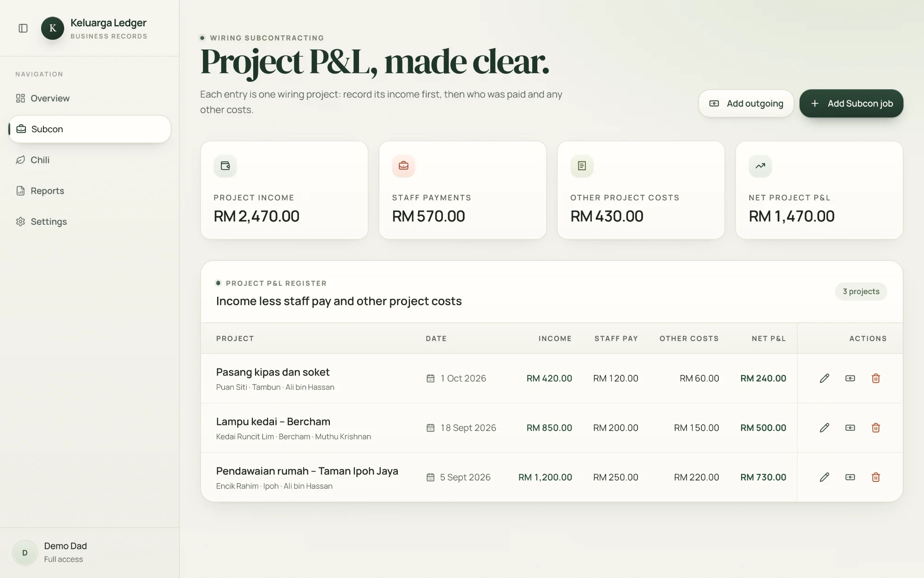This screenshot has height=578, width=924.
Task: Click the STAFF PAY column header
Action: [x=616, y=338]
